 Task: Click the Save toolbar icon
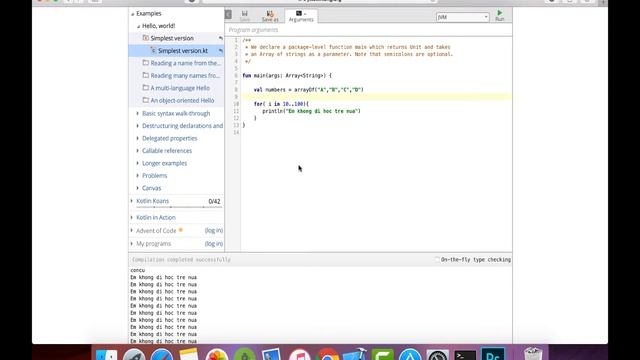244,16
